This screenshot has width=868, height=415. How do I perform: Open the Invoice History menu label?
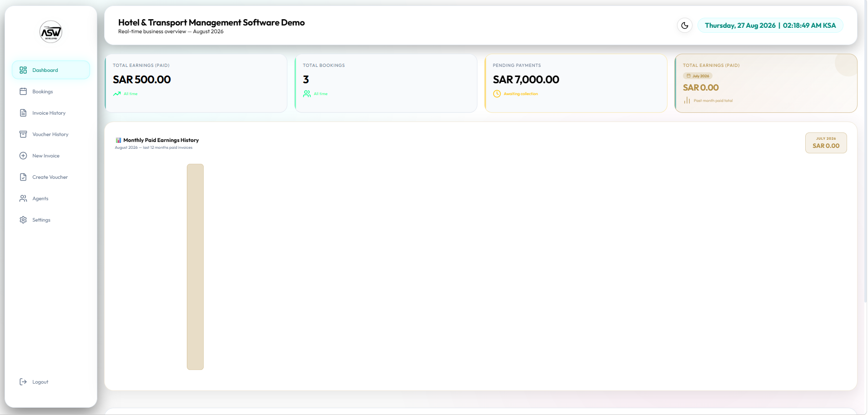point(49,113)
